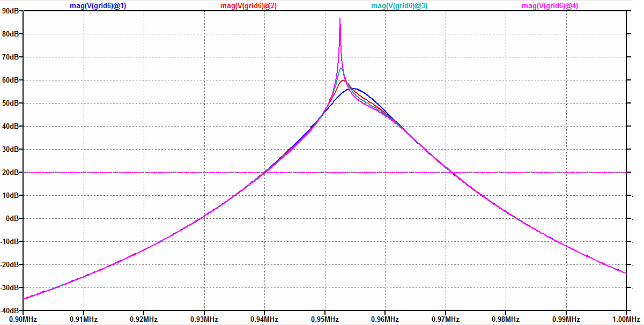The height and width of the screenshot is (325, 644).
Task: Click the cyan mag(V(grid6)@3) trace label
Action: click(x=399, y=5)
